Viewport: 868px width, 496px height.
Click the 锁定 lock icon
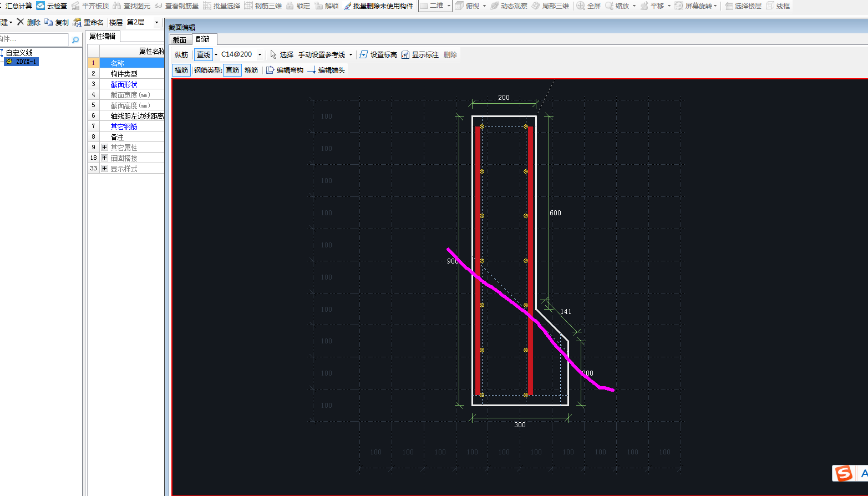pyautogui.click(x=290, y=6)
